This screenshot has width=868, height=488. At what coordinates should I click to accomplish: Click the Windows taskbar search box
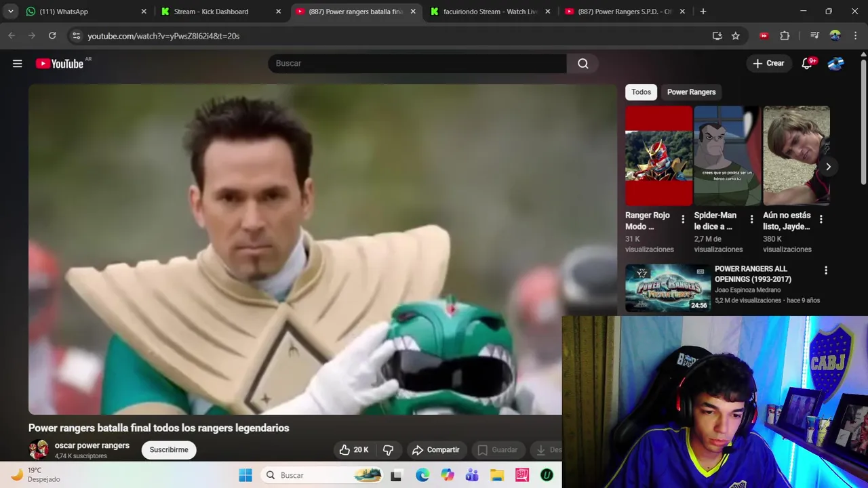322,475
